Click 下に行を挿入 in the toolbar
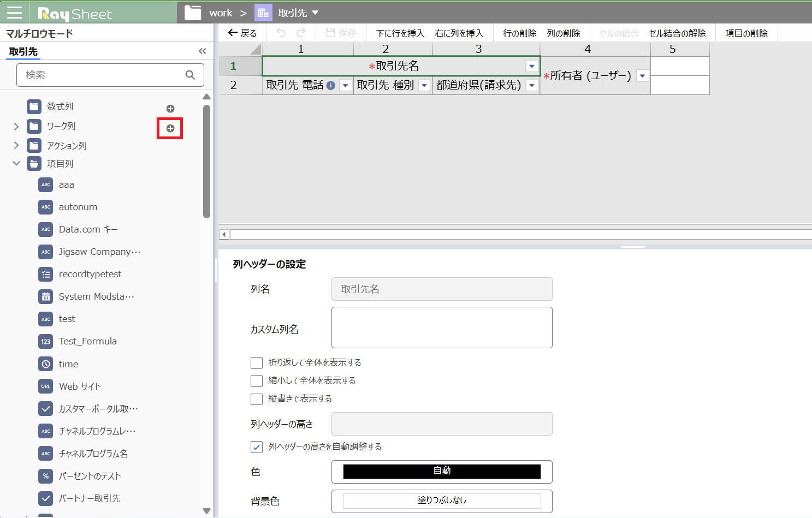Screen dimensions: 812x518 click(400, 33)
